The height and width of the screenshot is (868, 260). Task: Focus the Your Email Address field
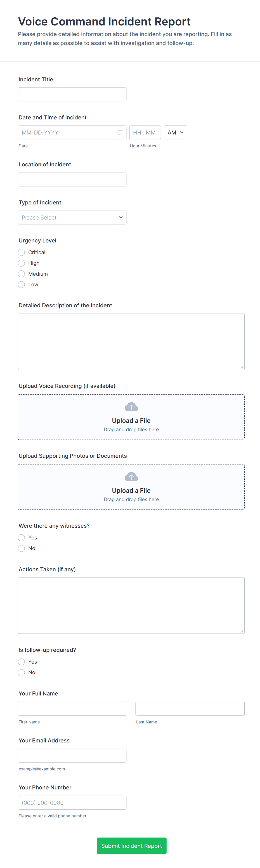[72, 755]
